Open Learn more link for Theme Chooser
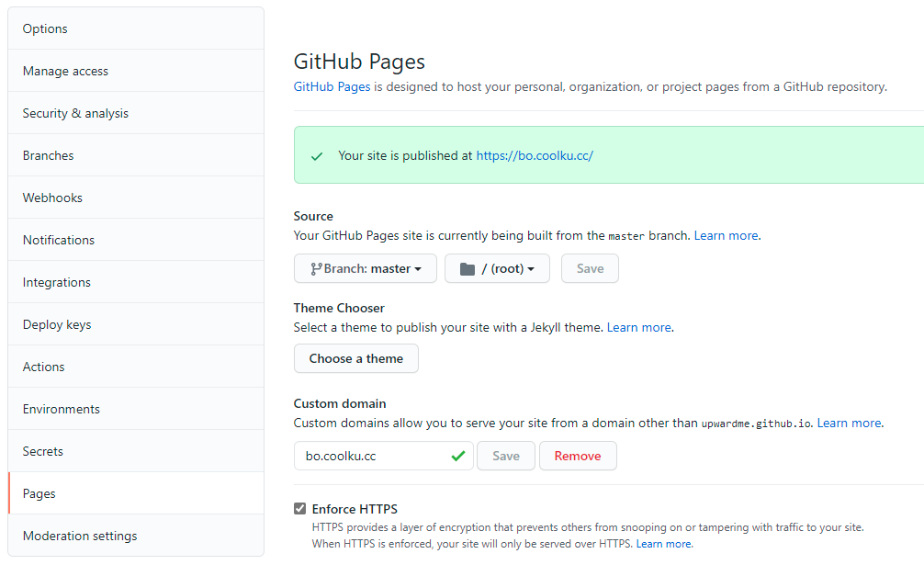Viewport: 924px width, 565px height. coord(638,328)
